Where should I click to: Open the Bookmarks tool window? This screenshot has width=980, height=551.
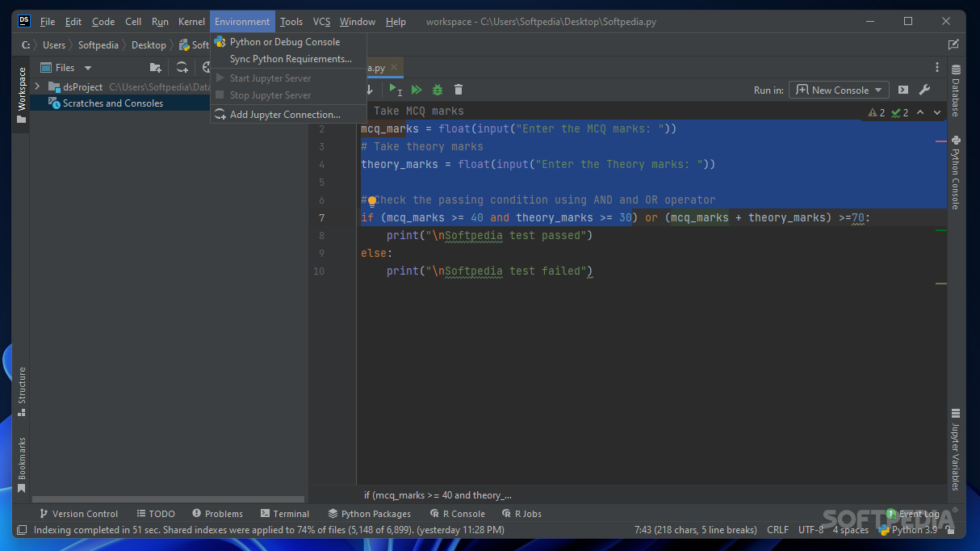(x=22, y=465)
